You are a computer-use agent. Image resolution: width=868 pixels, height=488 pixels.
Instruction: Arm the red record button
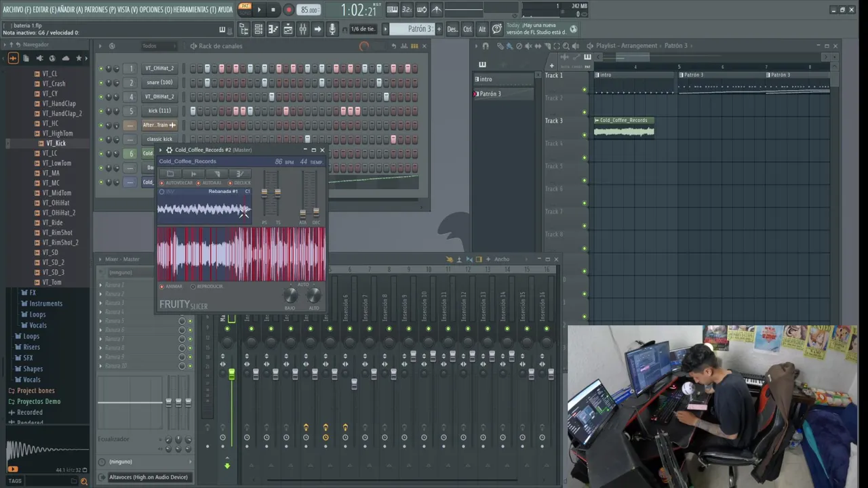[288, 9]
